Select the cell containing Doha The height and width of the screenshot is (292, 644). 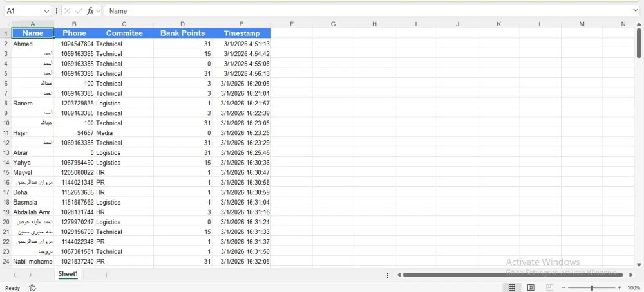pos(33,192)
